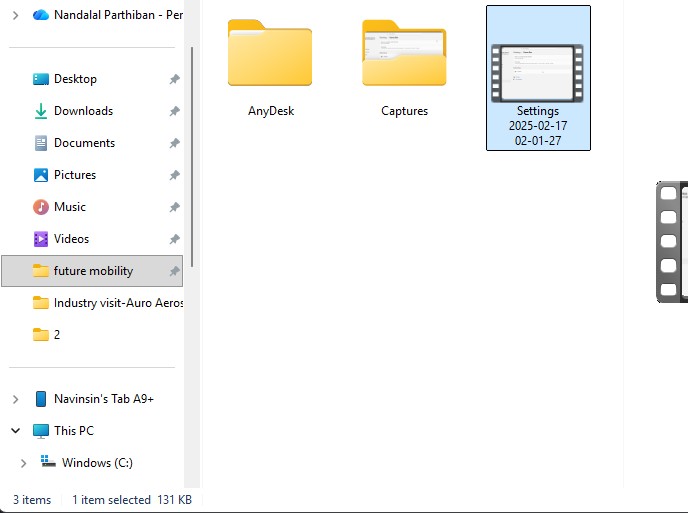
Task: Unpin Pictures using its pin icon
Action: click(x=175, y=176)
